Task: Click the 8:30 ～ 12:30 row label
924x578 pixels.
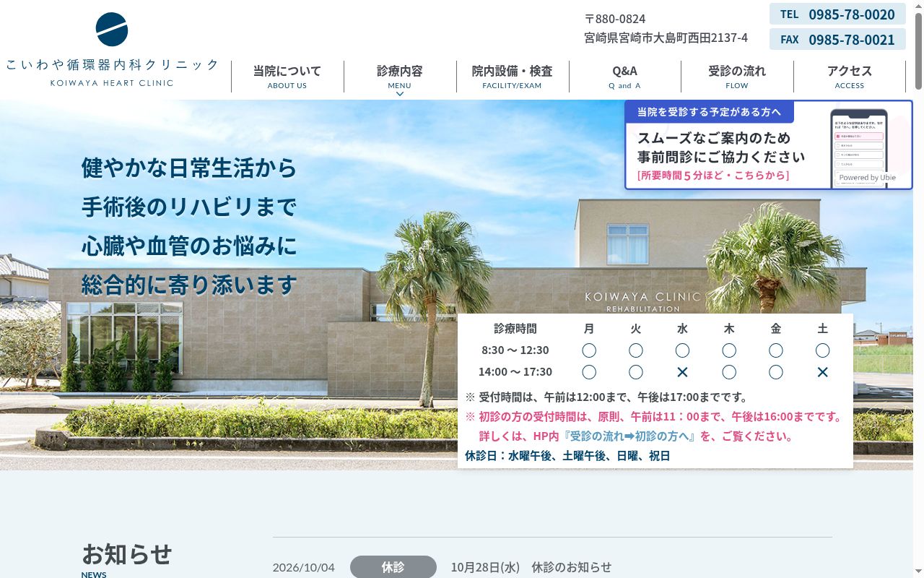Action: coord(515,350)
